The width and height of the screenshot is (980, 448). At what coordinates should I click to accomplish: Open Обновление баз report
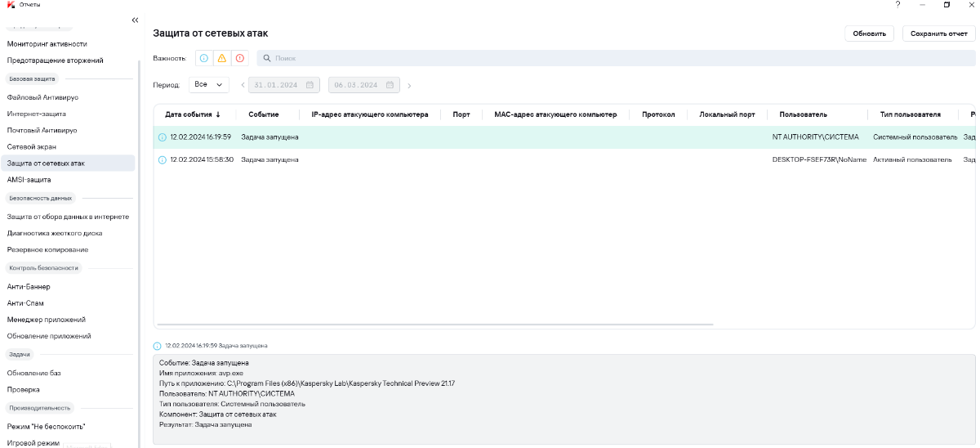click(x=34, y=373)
